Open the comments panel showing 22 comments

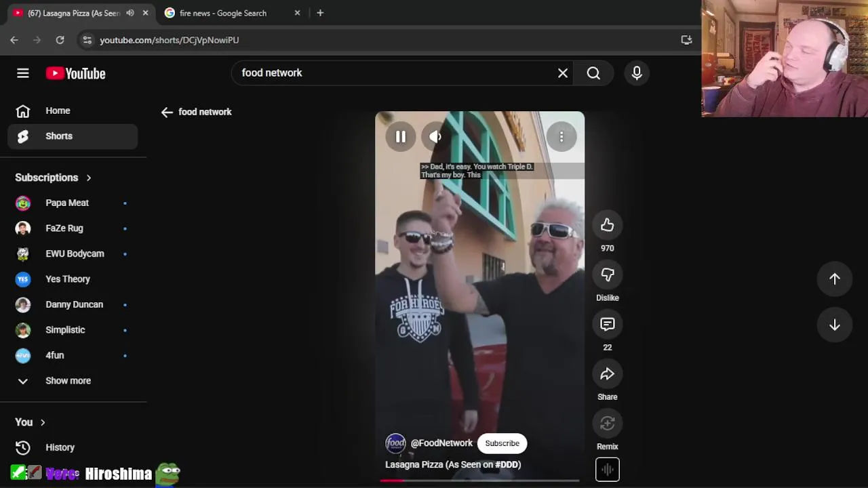pyautogui.click(x=607, y=325)
